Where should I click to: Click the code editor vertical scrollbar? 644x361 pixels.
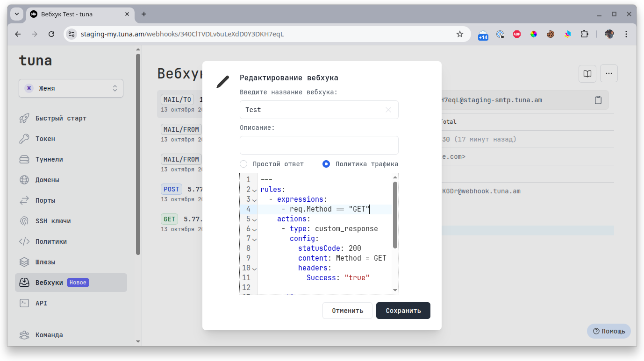395,215
